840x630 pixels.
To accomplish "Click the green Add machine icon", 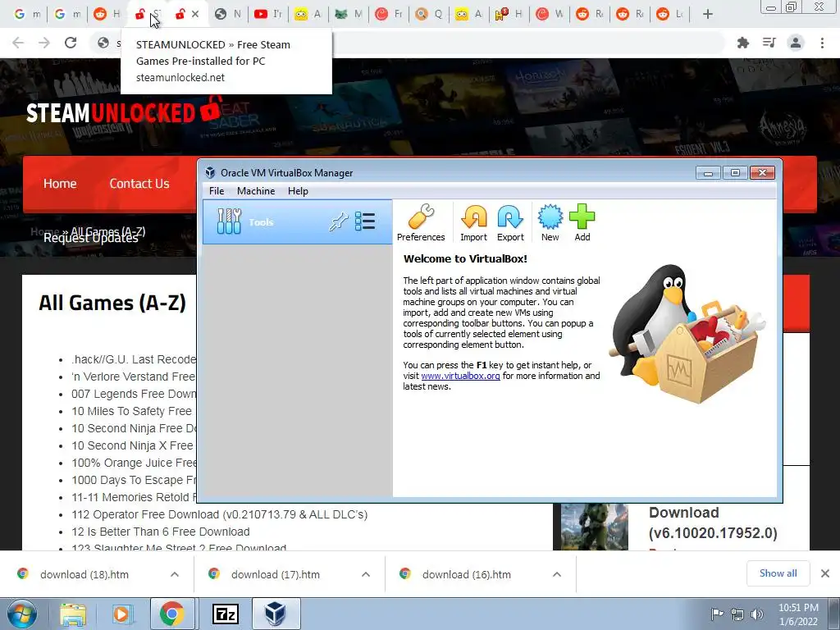I will 582,223.
